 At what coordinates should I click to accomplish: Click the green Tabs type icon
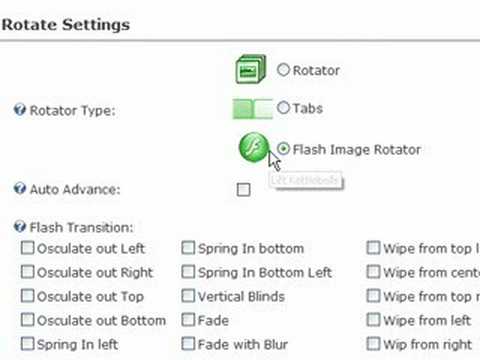(x=253, y=109)
